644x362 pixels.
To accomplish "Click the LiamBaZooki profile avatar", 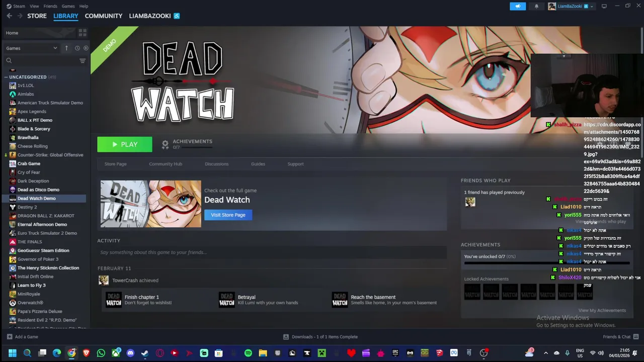I will point(552,6).
